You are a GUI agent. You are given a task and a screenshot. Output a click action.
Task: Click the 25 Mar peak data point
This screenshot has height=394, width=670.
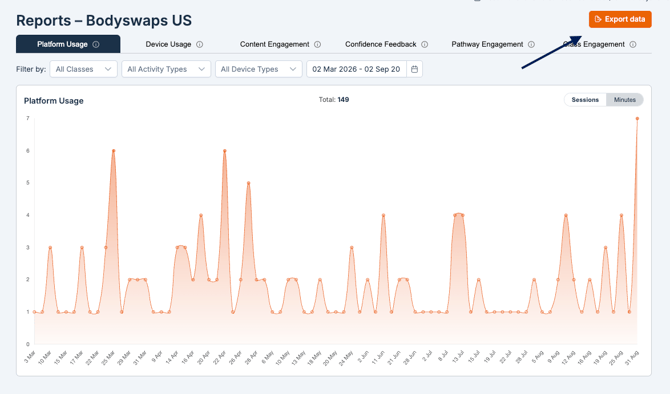point(113,151)
